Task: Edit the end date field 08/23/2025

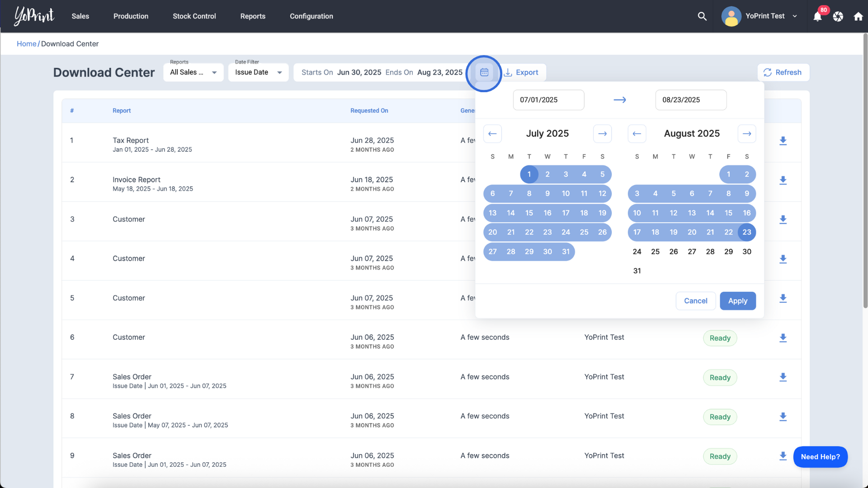Action: pos(691,100)
